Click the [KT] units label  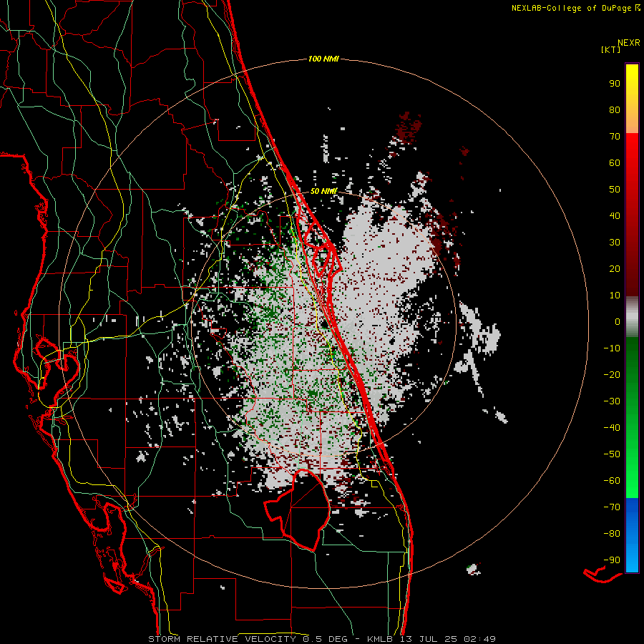click(611, 49)
